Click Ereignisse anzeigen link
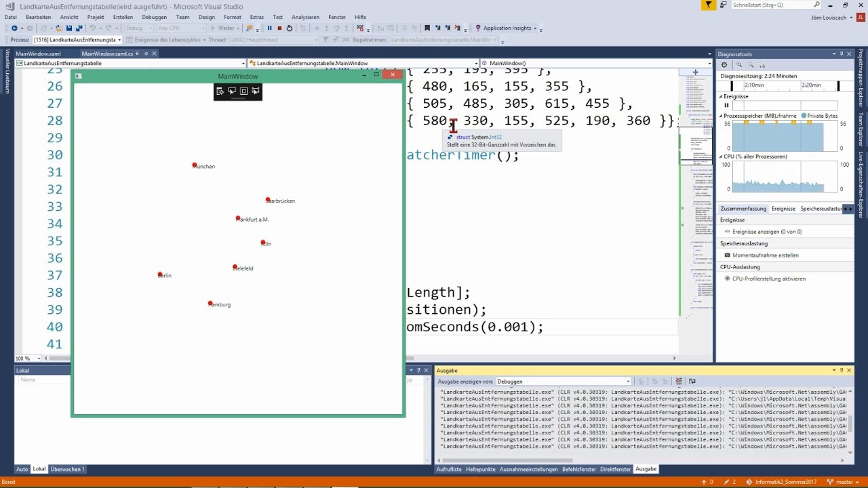The width and height of the screenshot is (868, 488). [767, 232]
